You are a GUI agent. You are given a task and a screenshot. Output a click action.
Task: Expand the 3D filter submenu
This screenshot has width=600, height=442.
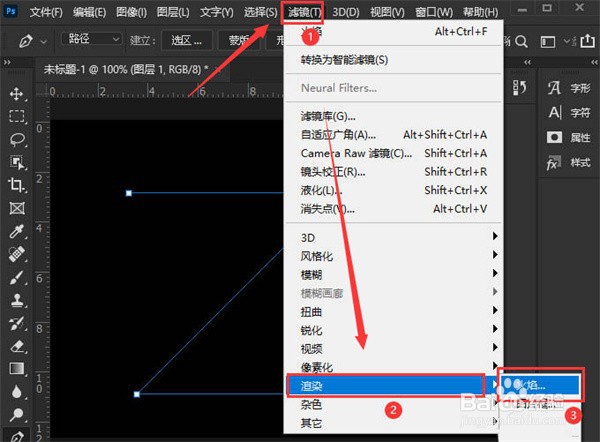[x=495, y=236]
